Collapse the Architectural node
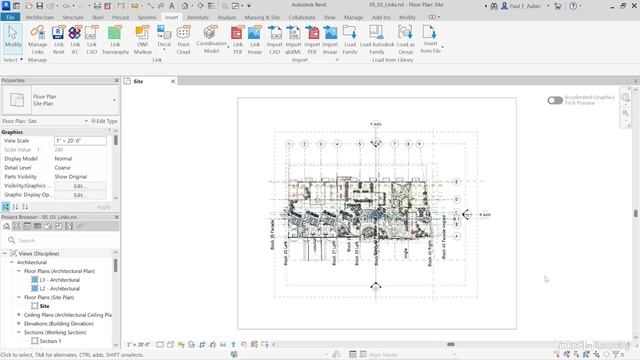The image size is (640, 360). coord(12,262)
